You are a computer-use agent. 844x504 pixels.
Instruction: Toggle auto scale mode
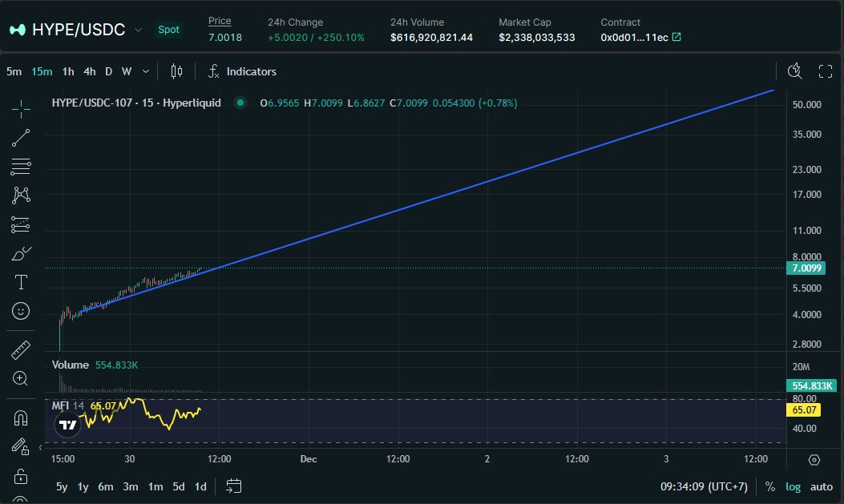[x=822, y=487]
